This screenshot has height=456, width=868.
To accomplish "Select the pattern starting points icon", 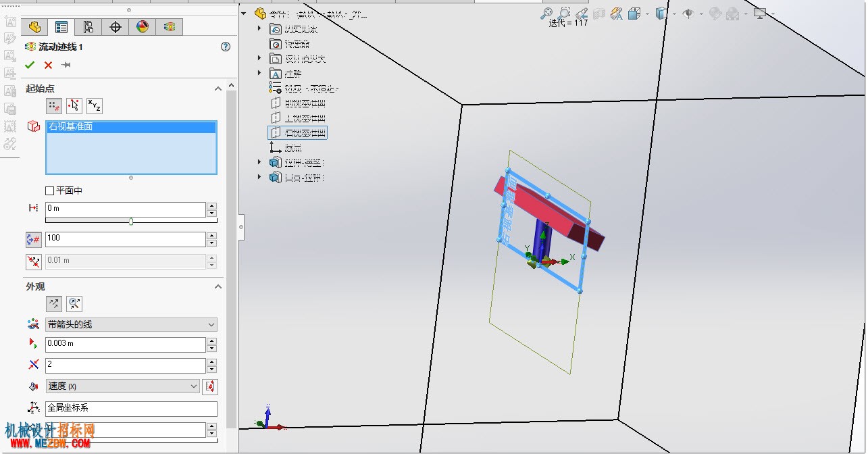I will [54, 105].
